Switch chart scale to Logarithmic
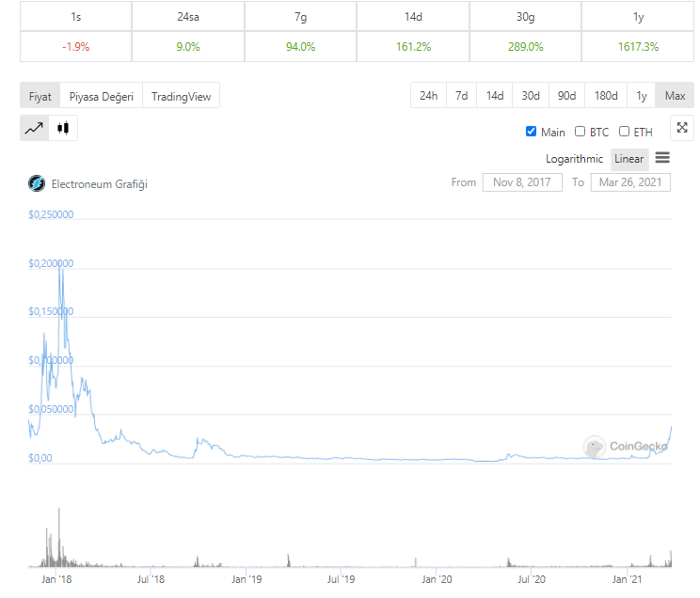The height and width of the screenshot is (598, 700). point(574,159)
